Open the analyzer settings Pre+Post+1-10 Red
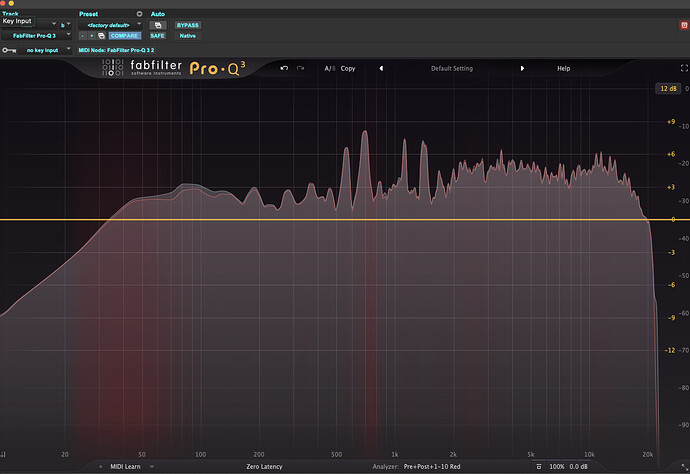The width and height of the screenshot is (690, 474). pos(432,467)
